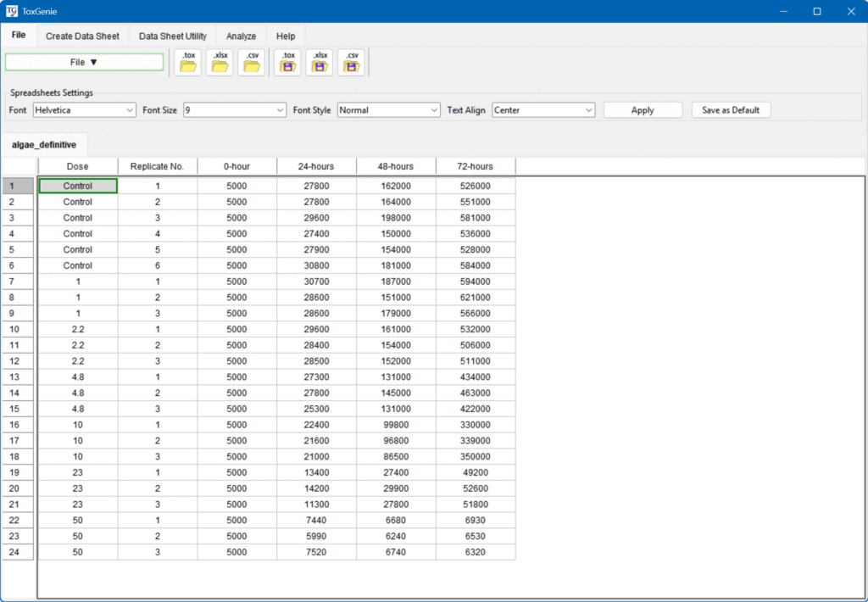
Task: Open the Font dropdown showing Helvetica
Action: [x=84, y=110]
